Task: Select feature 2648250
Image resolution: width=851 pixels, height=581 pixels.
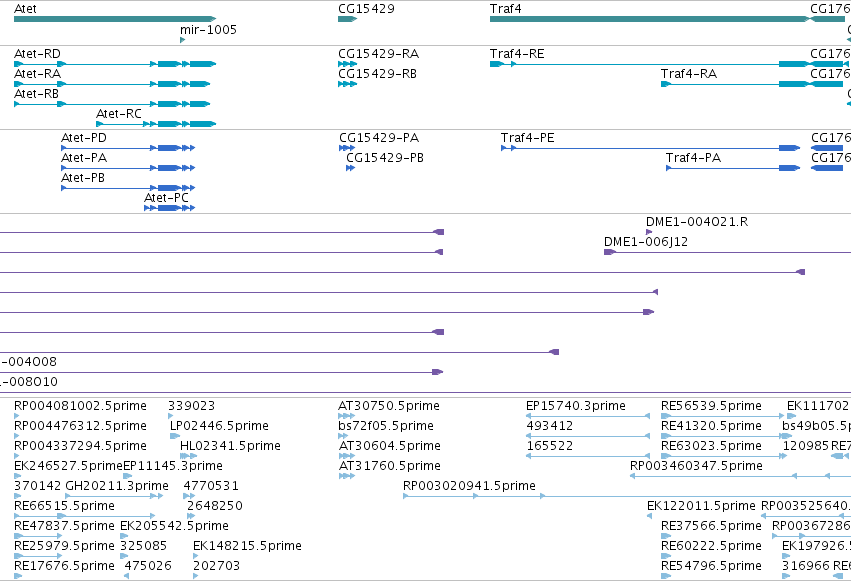Action: tap(189, 516)
